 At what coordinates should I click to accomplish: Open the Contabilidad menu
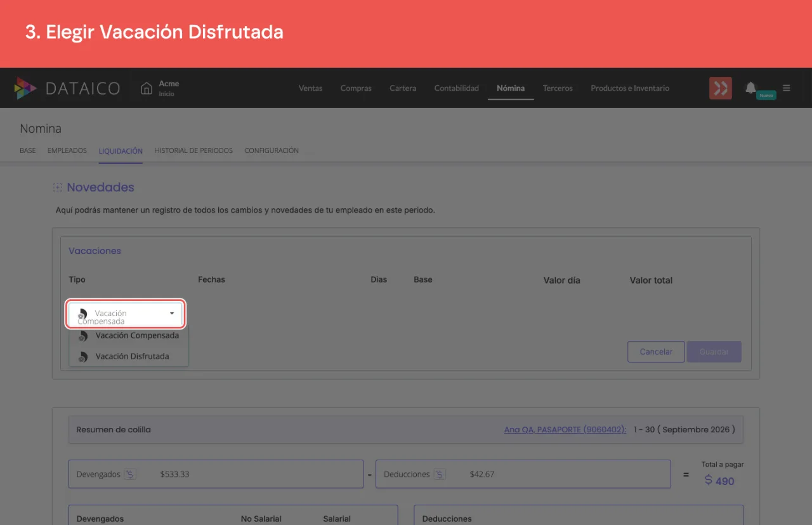point(457,88)
